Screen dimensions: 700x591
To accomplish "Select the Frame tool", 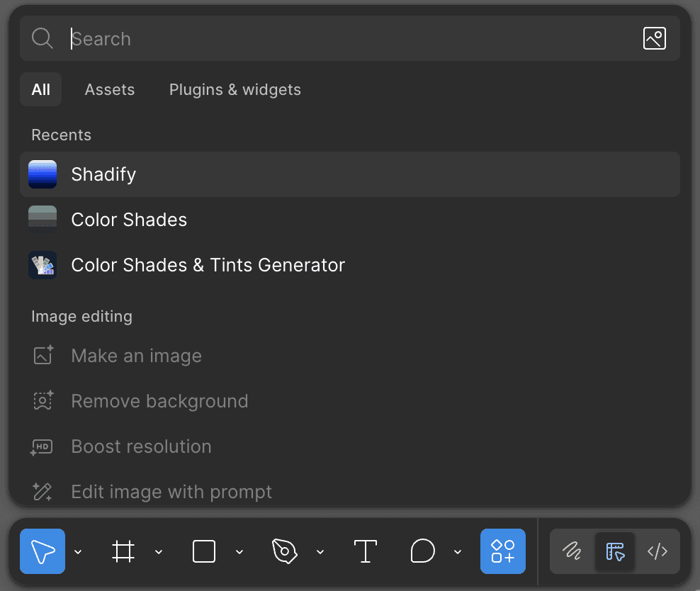I will tap(123, 551).
